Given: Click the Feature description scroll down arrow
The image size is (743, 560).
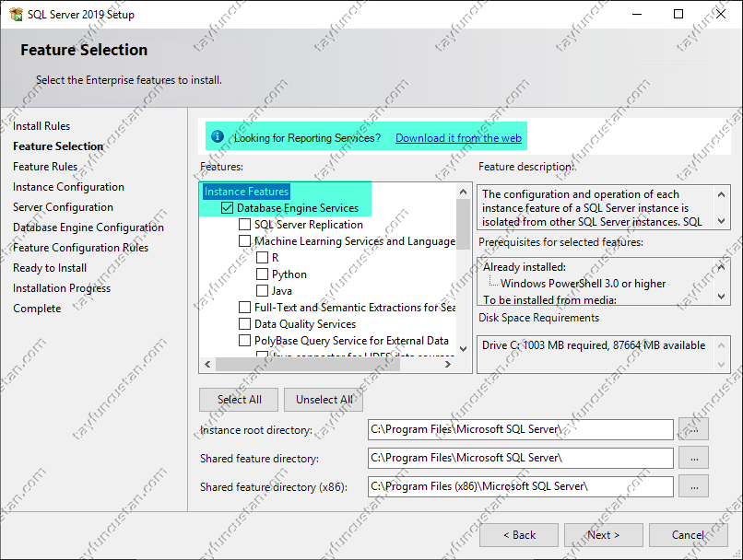Looking at the screenshot, I should (721, 220).
